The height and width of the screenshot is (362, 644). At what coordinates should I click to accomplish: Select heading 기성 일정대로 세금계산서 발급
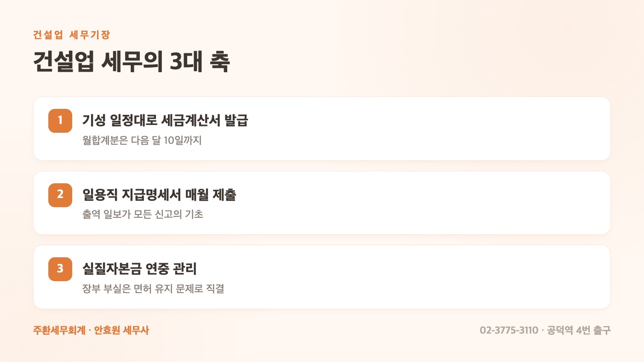(x=165, y=120)
